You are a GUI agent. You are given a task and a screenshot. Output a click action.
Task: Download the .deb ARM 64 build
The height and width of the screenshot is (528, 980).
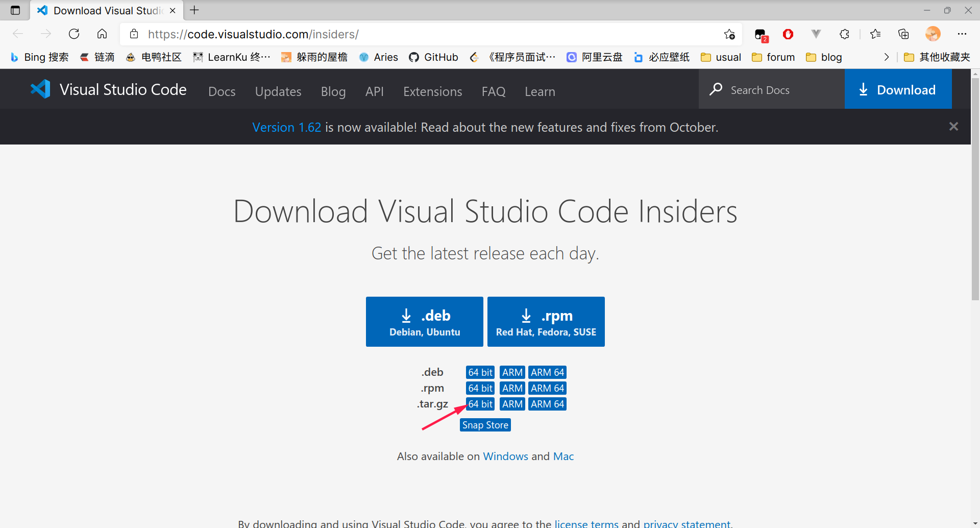pos(548,372)
